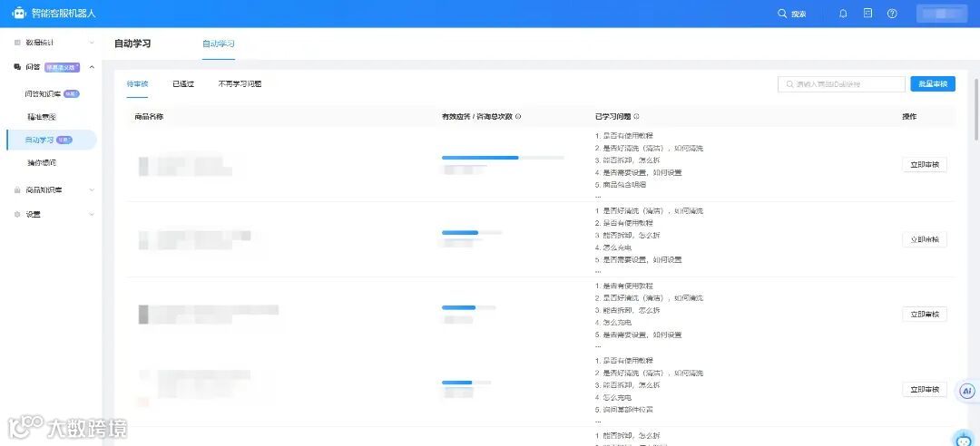This screenshot has height=446, width=980.
Task: Expand the 设置 menu chevron
Action: 92,214
